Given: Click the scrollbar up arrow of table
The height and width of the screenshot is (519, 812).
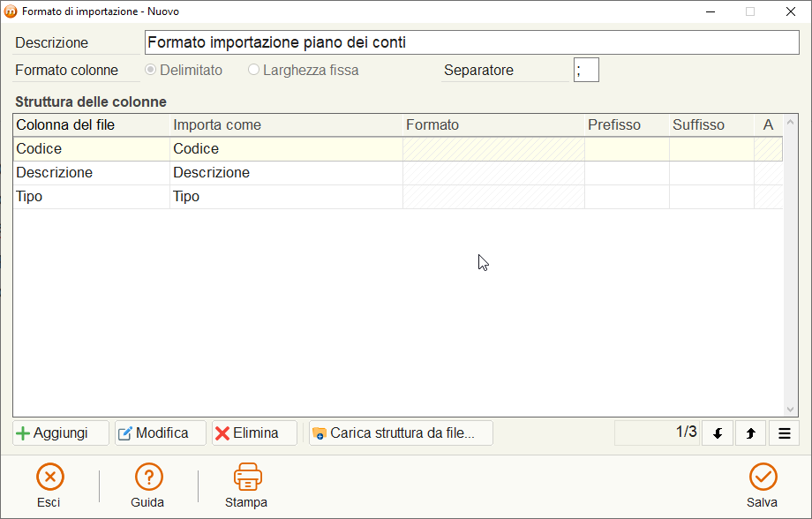Looking at the screenshot, I should tap(790, 122).
